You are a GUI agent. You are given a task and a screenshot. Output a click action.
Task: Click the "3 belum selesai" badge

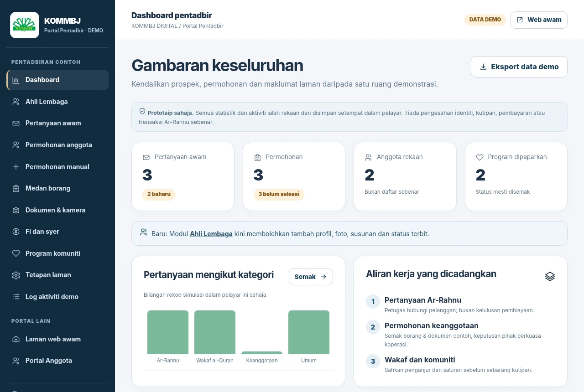[279, 194]
